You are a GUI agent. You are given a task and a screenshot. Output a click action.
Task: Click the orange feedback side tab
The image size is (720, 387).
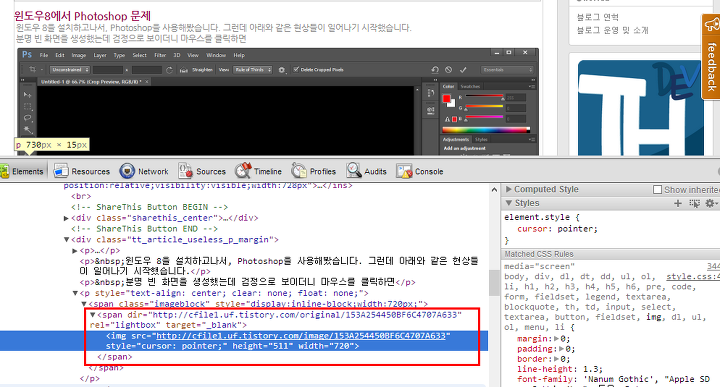[x=711, y=57]
